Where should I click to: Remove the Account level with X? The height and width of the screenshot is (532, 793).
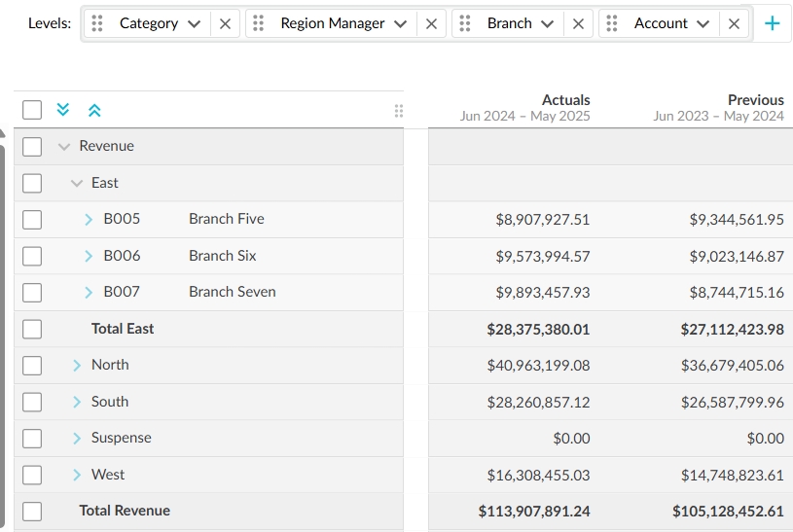coord(734,23)
